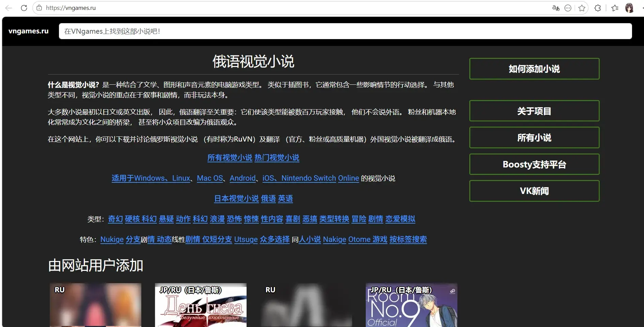
Task: Choose the 按标签搜索 link
Action: click(408, 240)
